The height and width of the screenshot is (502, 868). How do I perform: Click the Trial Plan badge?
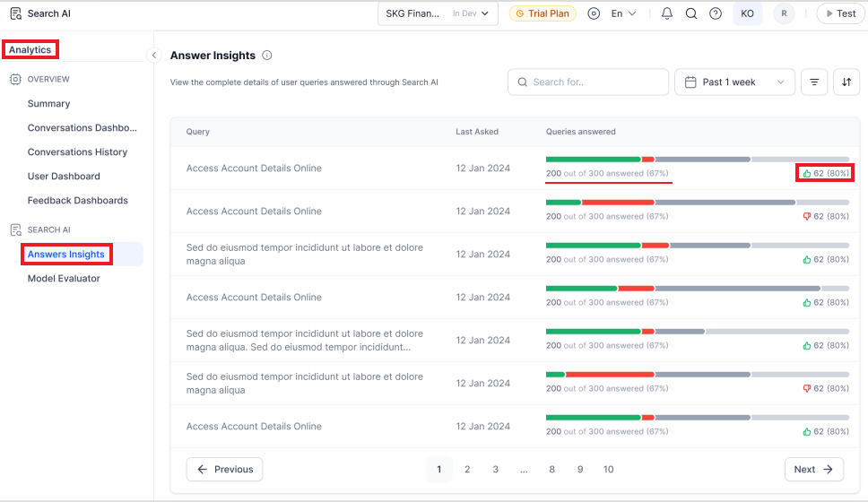pos(542,13)
